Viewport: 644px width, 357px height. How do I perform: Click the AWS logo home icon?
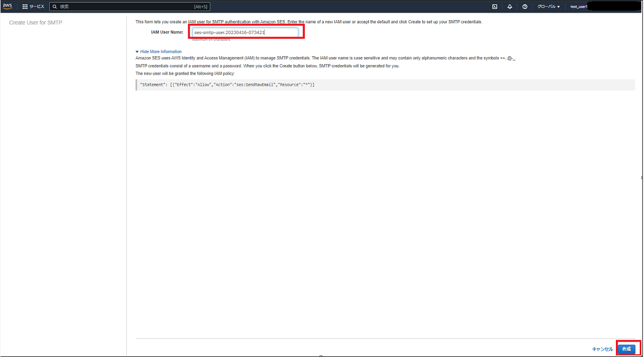[x=7, y=6]
